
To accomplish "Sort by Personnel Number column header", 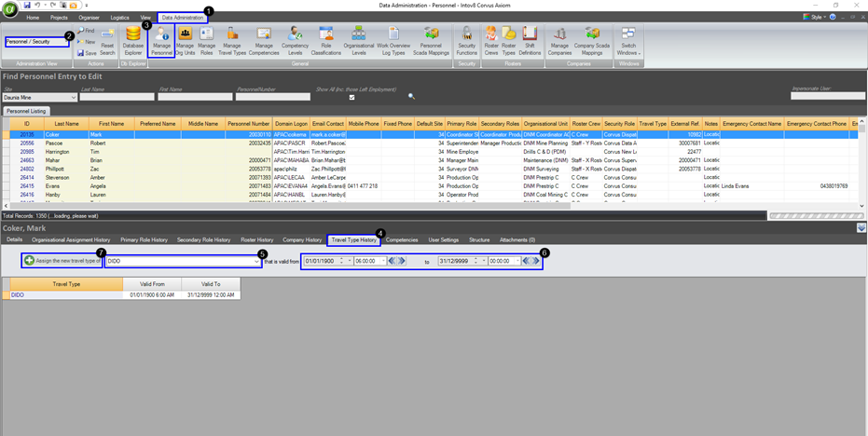I will (249, 124).
